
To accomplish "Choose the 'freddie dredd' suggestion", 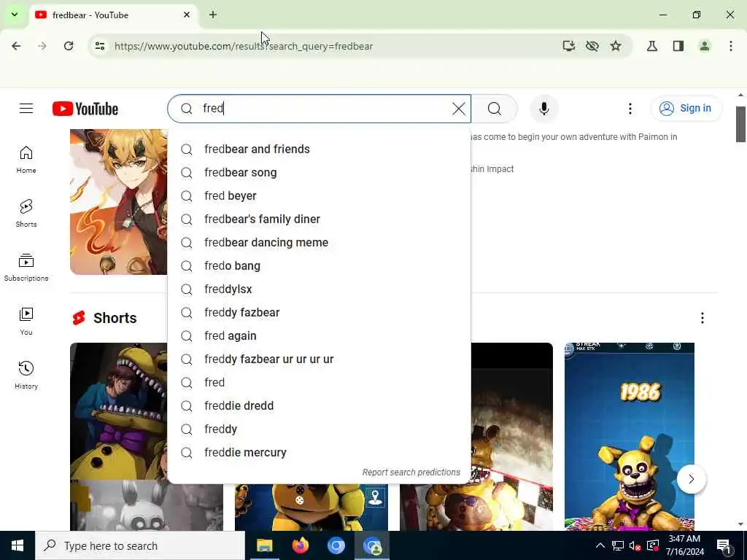I will point(319,405).
